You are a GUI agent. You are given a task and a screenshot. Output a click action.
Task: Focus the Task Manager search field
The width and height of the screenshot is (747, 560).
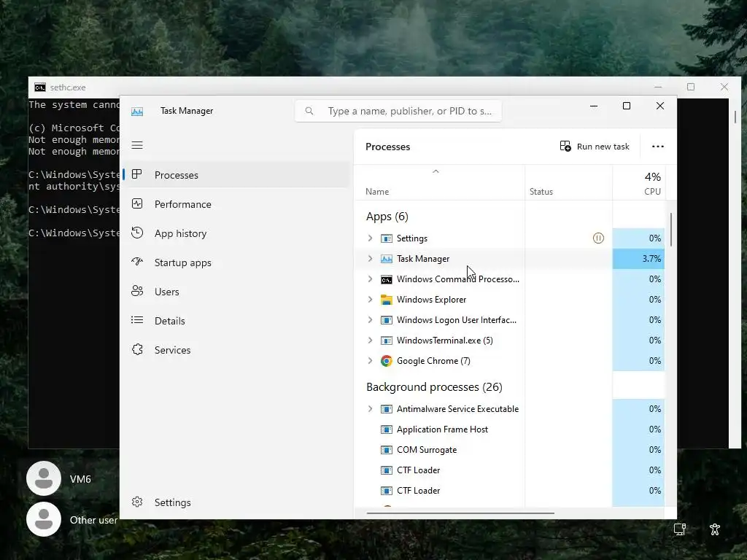coord(398,111)
